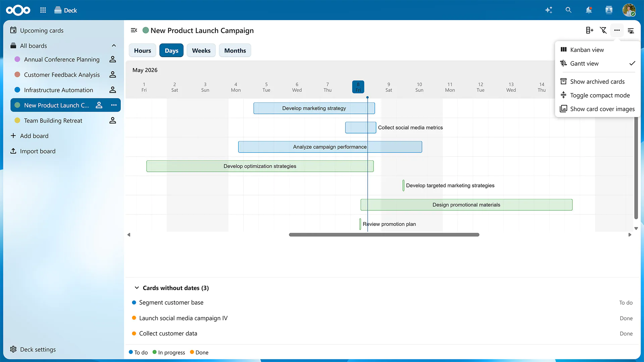Click the 11 Mon date header
Screen dimensions: 644x362
[450, 87]
